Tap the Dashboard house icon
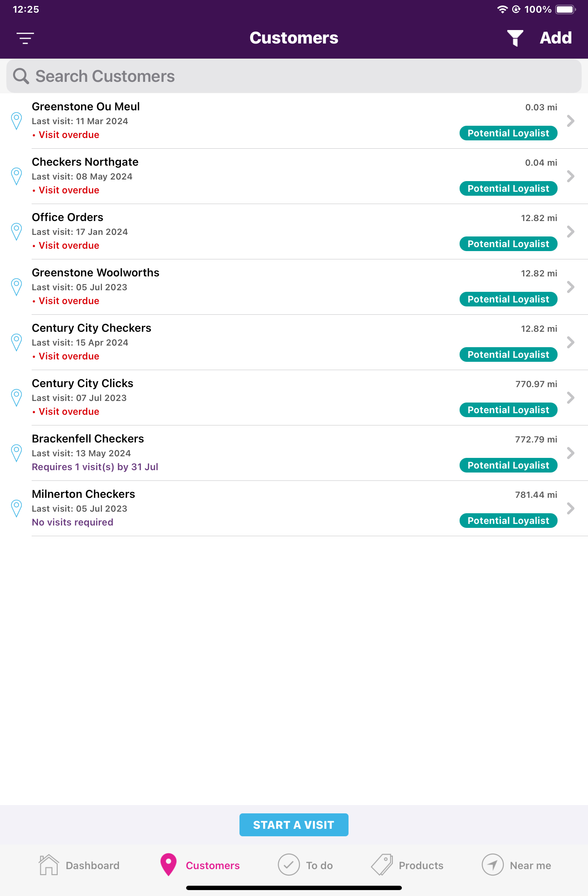 click(49, 865)
